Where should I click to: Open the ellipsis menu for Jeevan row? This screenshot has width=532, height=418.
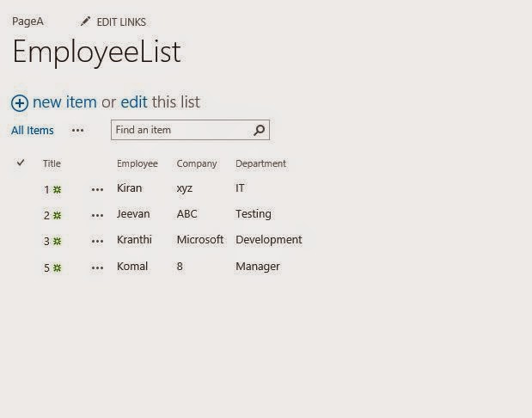97,215
